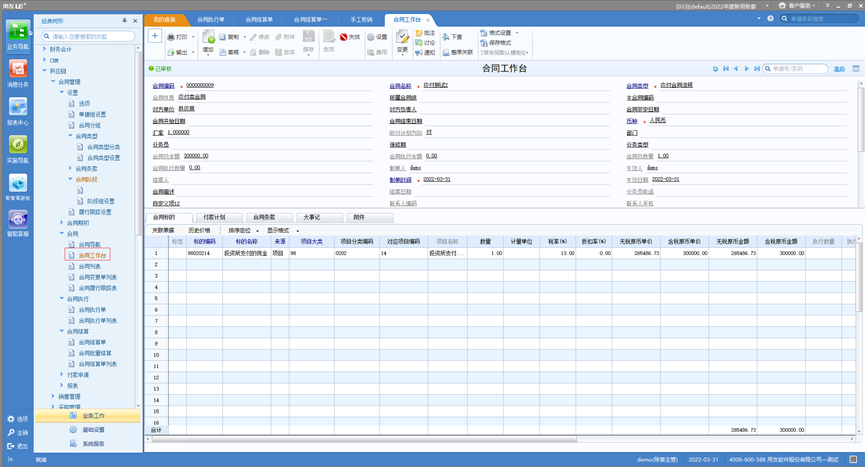Viewport: 865px width, 467px height.
Task: Click the 高级 advanced search link
Action: coord(839,69)
